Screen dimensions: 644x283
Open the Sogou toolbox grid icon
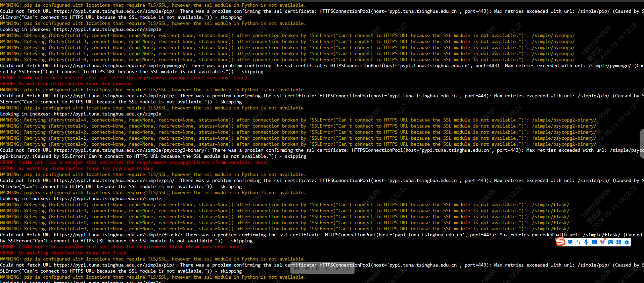coord(618,242)
